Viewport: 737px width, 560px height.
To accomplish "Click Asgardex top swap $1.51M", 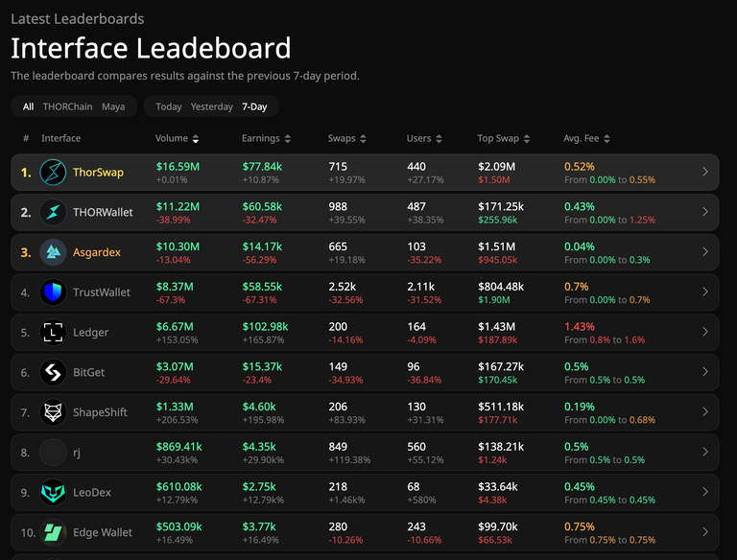I will click(x=497, y=246).
